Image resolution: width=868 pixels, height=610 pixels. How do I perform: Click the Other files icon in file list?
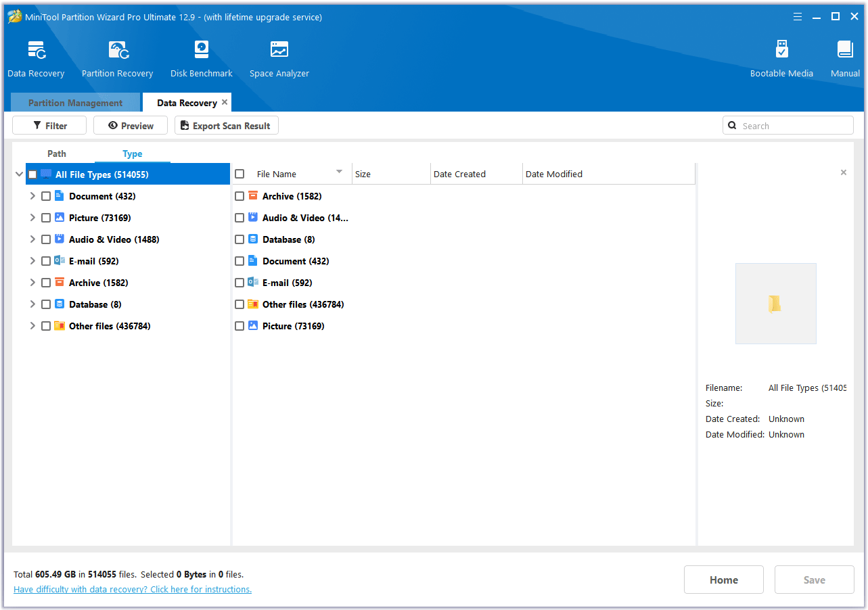pyautogui.click(x=253, y=304)
